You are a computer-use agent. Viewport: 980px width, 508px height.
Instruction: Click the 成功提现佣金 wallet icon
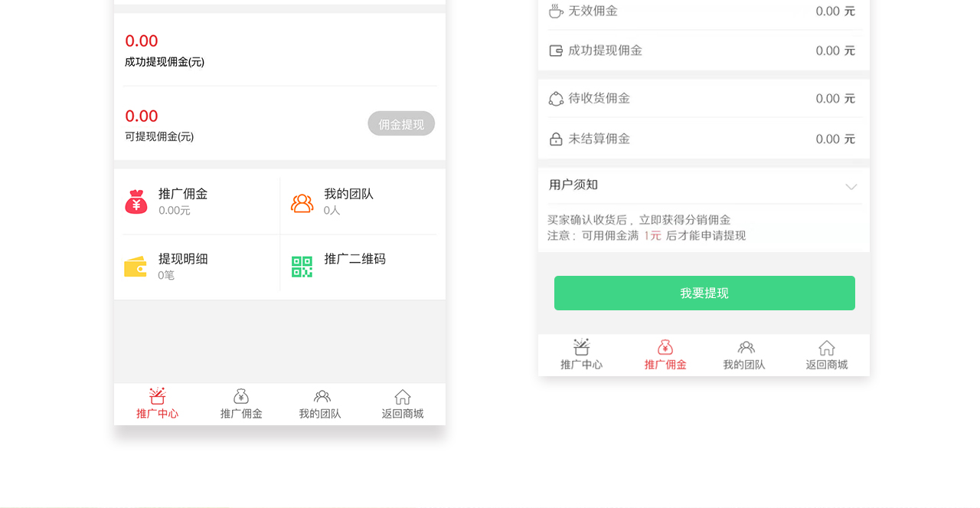click(x=556, y=51)
